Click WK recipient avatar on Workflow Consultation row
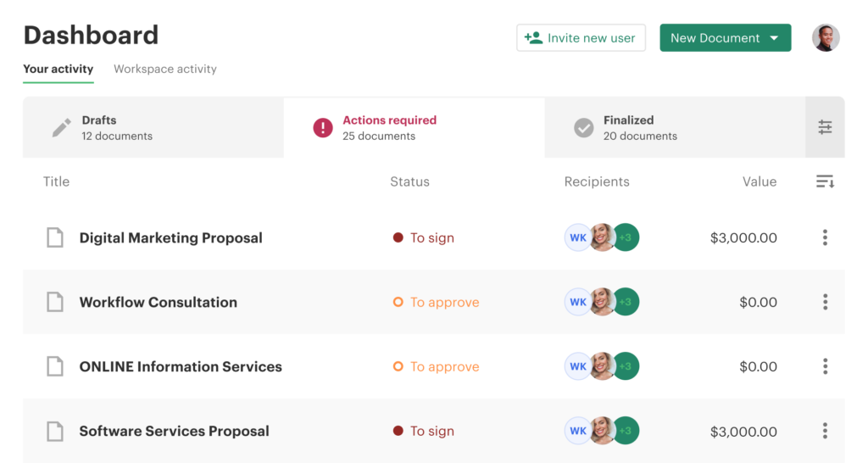This screenshot has height=463, width=868. click(577, 303)
